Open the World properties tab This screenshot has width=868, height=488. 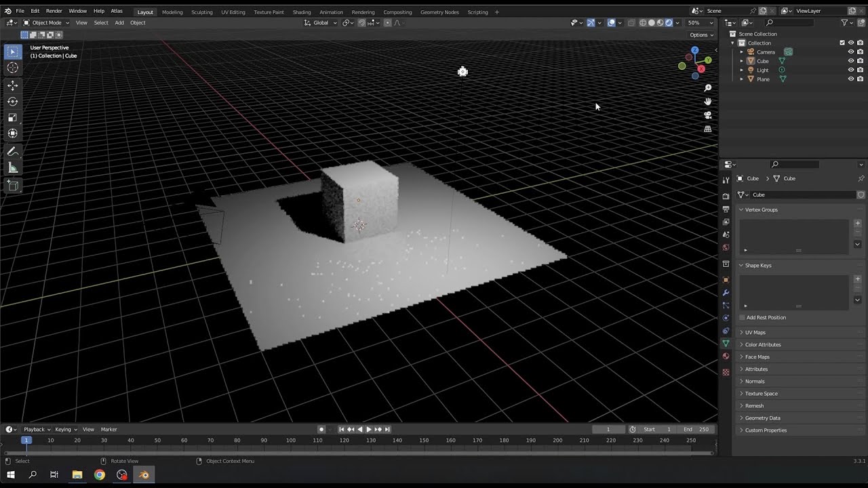coord(726,247)
